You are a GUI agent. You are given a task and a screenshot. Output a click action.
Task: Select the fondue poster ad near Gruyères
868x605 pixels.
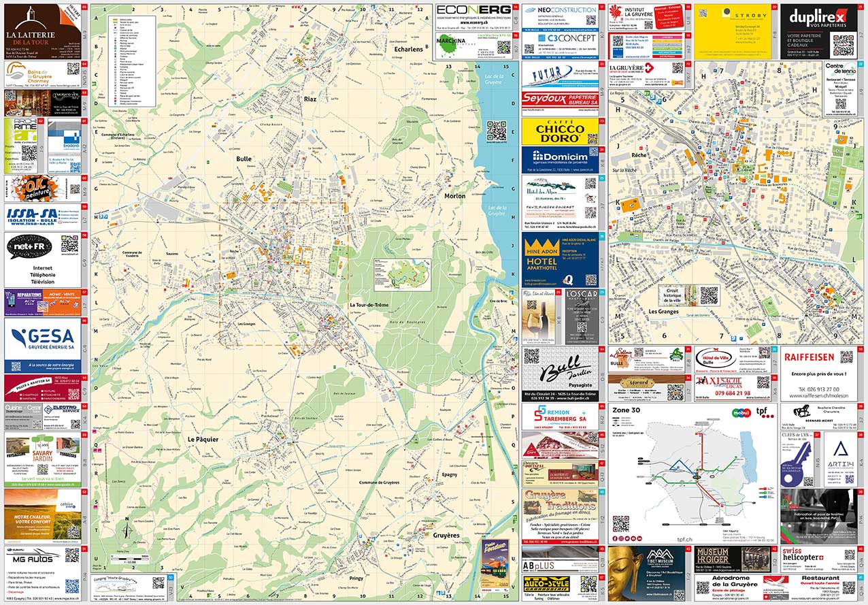point(496,564)
